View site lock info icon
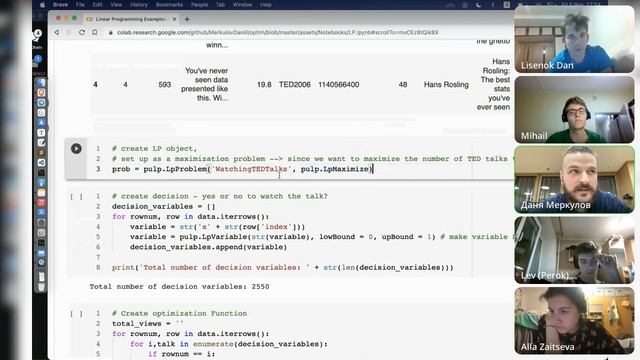The width and height of the screenshot is (640, 360). coord(110,32)
